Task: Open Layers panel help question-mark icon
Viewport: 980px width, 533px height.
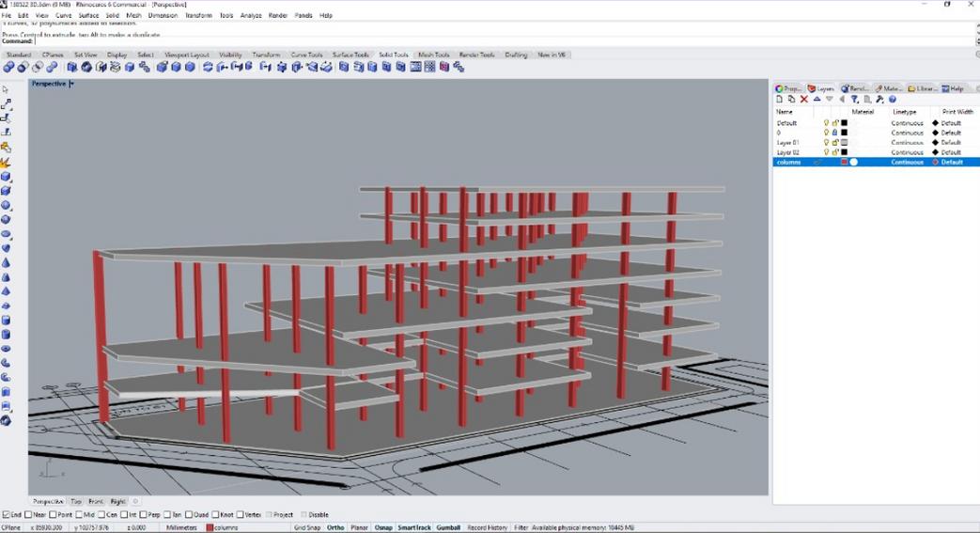Action: (893, 100)
